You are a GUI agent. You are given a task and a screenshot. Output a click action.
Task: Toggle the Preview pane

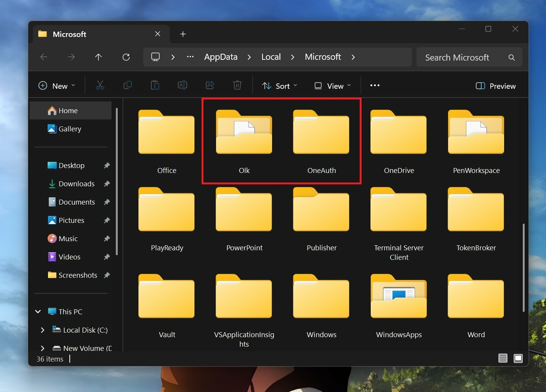(495, 86)
